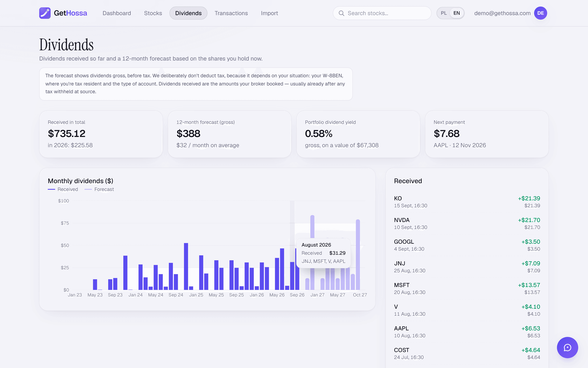Click the search magnifier icon
Screen dimensions: 588x368
341,13
